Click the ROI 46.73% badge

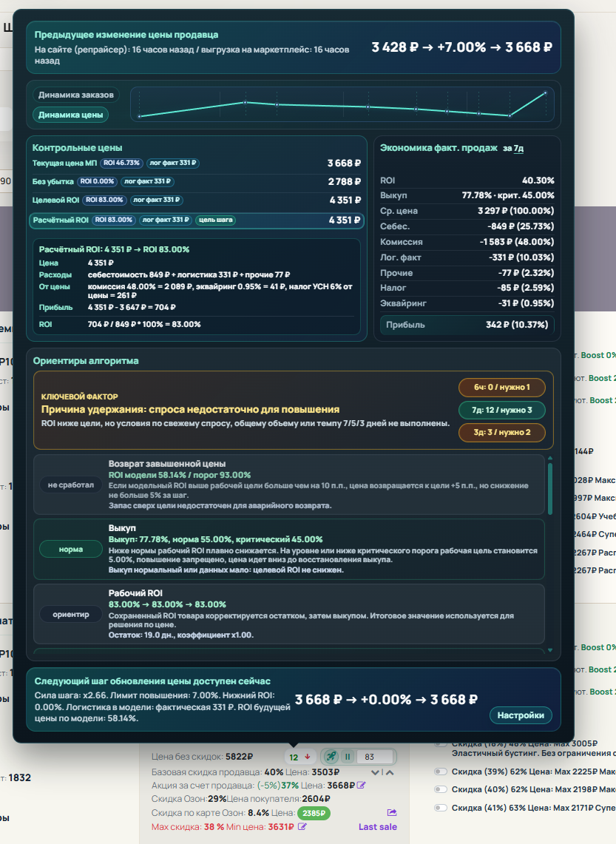click(121, 163)
